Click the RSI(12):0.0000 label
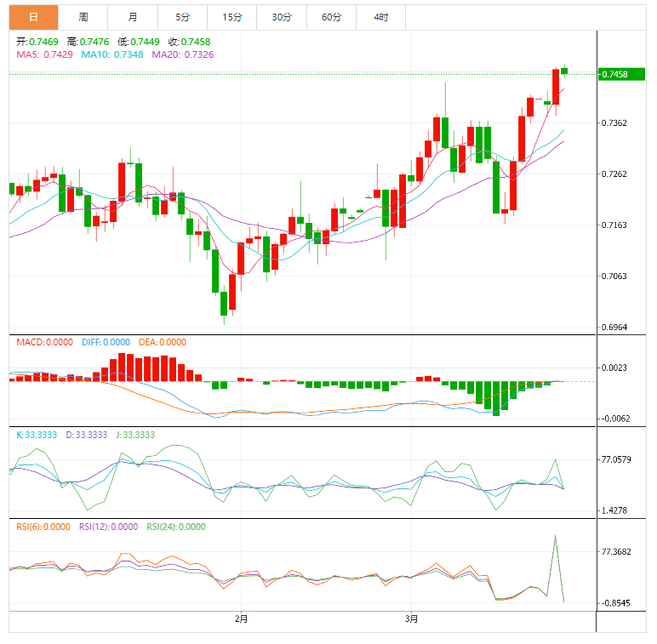The image size is (657, 644). [109, 527]
